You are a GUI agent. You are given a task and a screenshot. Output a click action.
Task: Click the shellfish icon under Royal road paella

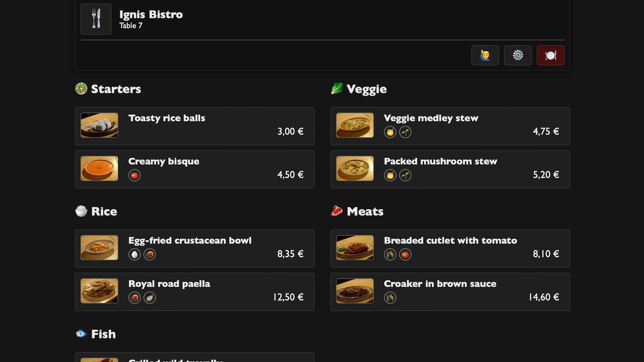click(x=149, y=298)
